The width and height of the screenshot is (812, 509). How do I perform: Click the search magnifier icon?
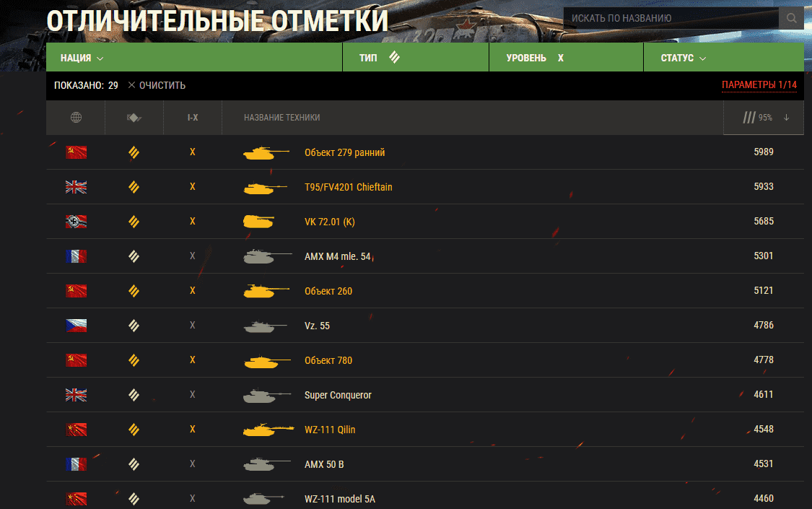pyautogui.click(x=791, y=18)
